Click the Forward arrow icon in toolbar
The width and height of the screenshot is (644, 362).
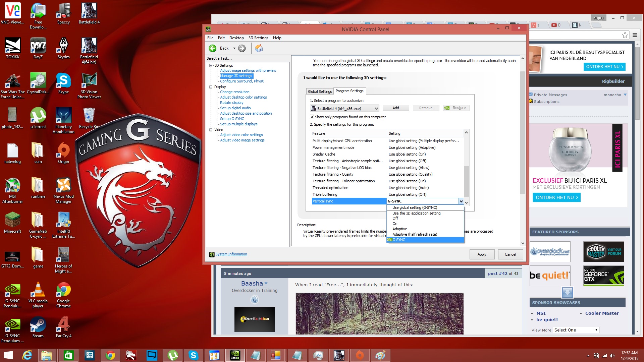[x=242, y=48]
